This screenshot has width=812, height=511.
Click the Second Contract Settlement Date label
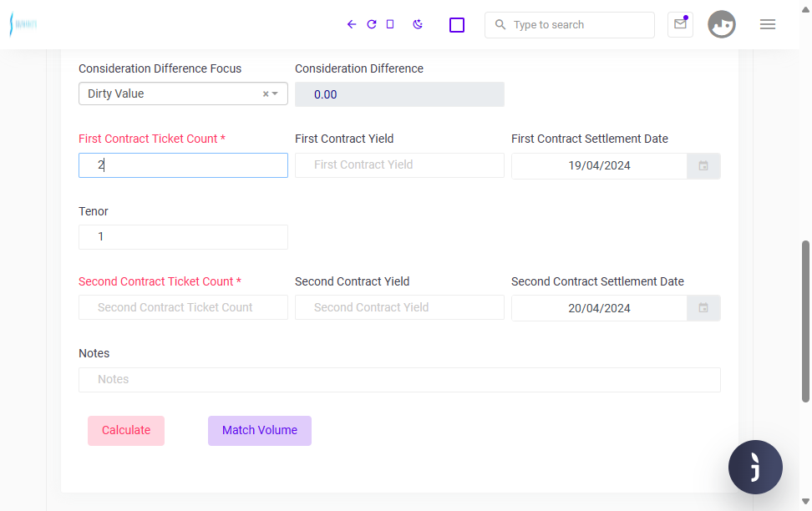[x=597, y=281]
